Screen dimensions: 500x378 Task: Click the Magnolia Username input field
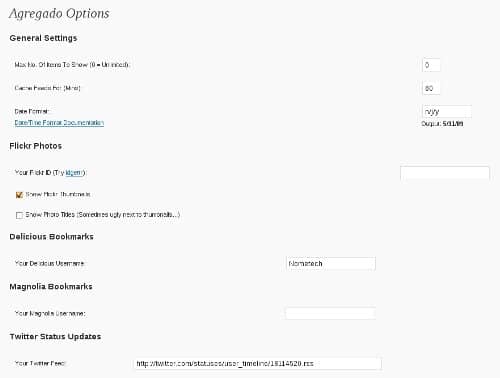click(x=331, y=313)
